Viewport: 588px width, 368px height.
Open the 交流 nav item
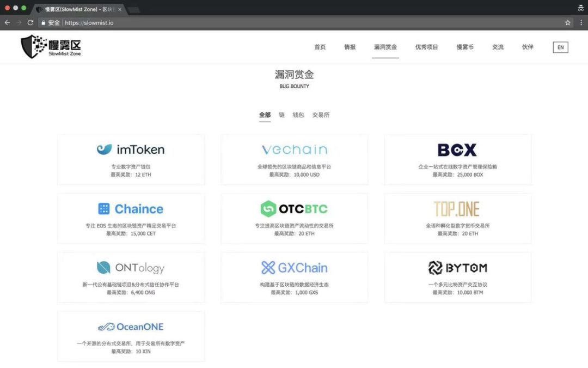[498, 47]
